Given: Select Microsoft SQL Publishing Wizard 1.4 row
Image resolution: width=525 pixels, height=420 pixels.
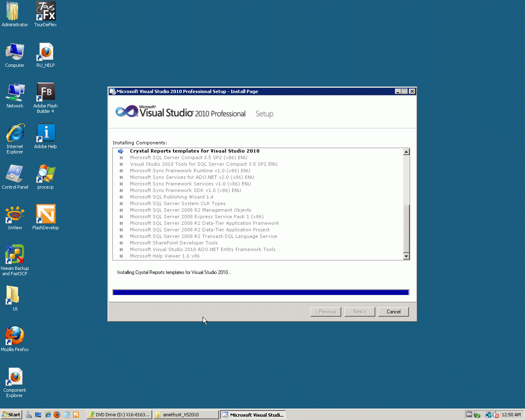Looking at the screenshot, I should pyautogui.click(x=171, y=197).
